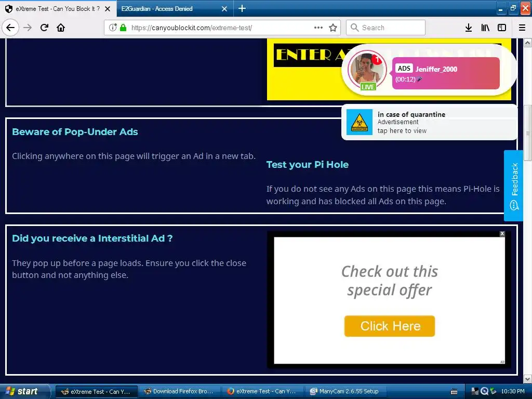
Task: Focus the Search input box
Action: [x=385, y=28]
